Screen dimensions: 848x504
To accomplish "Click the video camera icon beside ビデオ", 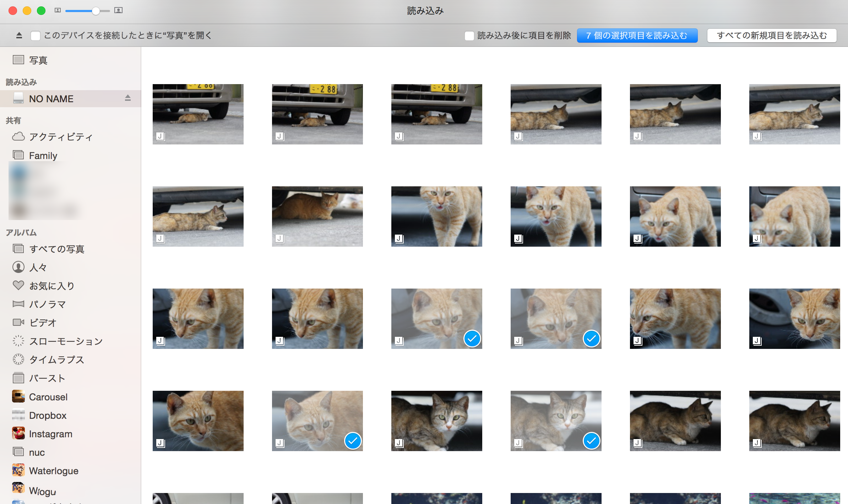I will coord(18,322).
